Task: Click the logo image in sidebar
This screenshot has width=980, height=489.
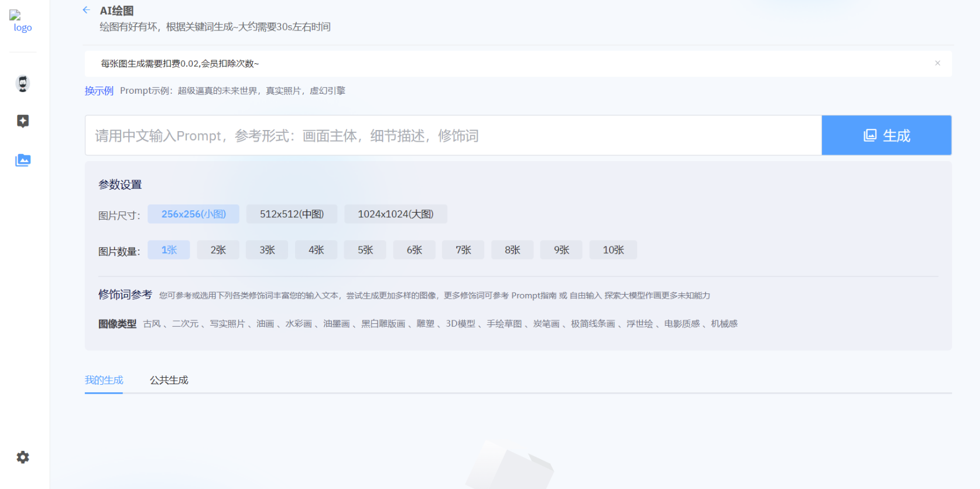Action: click(22, 22)
